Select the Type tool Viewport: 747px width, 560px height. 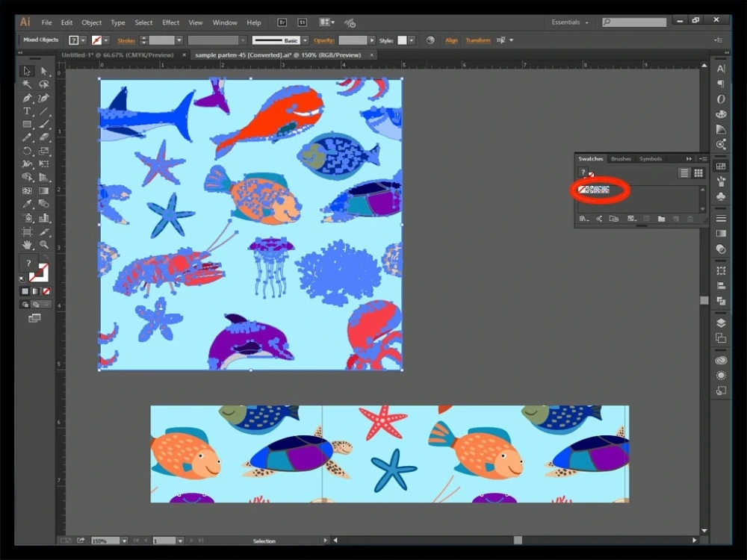pos(27,111)
